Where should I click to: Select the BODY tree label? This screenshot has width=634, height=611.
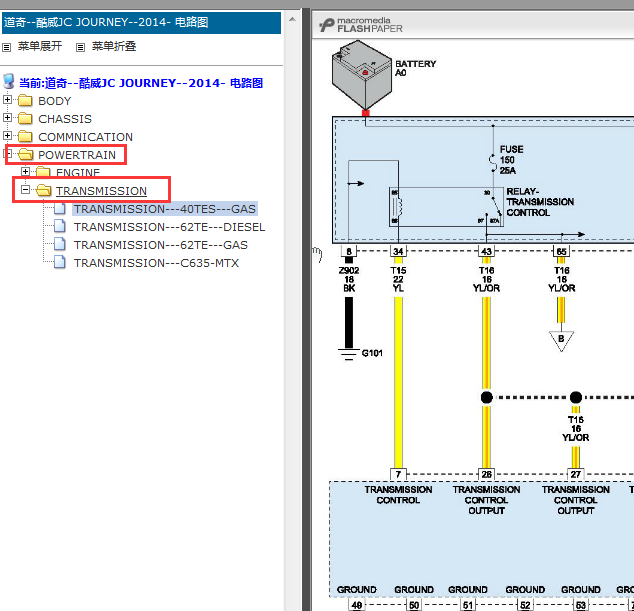point(55,101)
